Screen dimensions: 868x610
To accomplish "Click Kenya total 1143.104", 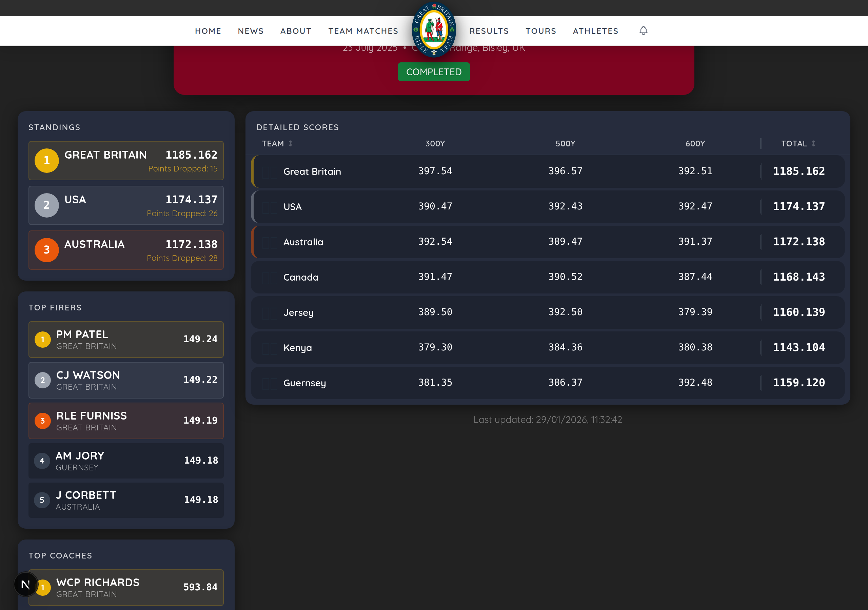I will (799, 347).
